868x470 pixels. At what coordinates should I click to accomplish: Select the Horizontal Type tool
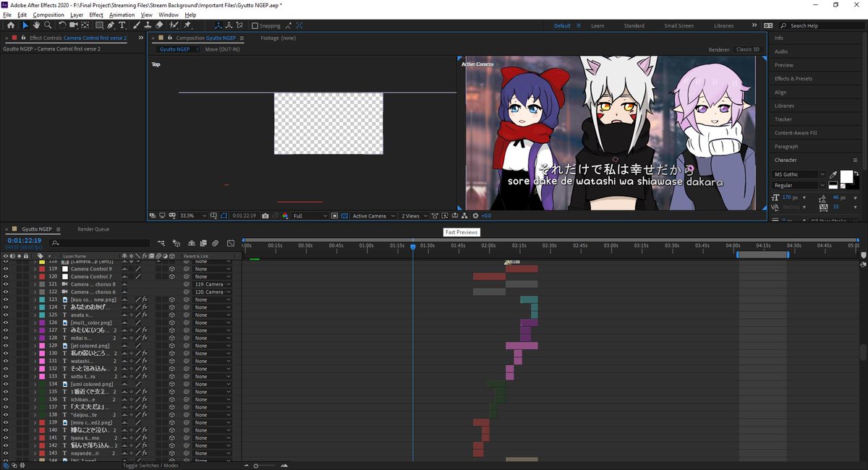(122, 25)
